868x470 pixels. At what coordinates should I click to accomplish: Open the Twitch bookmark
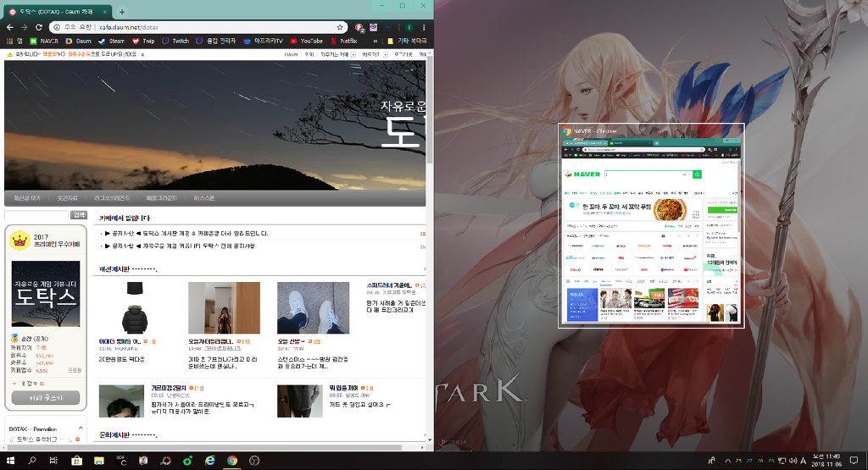pos(175,41)
